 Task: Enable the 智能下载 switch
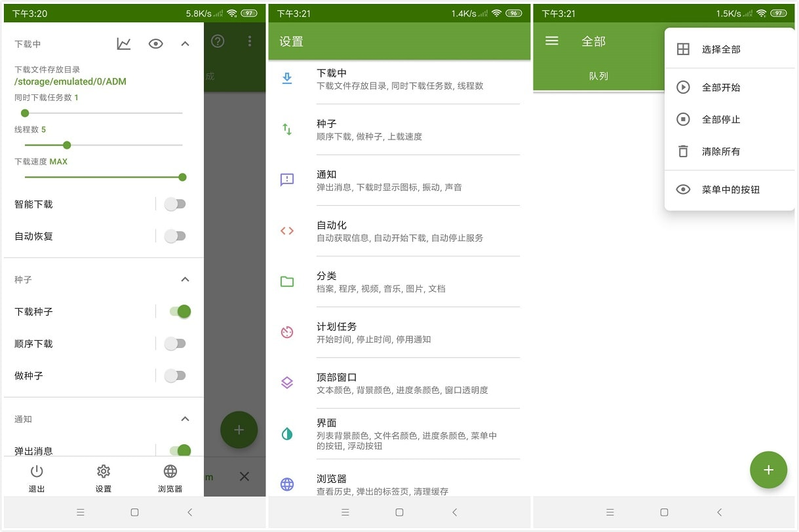tap(174, 204)
